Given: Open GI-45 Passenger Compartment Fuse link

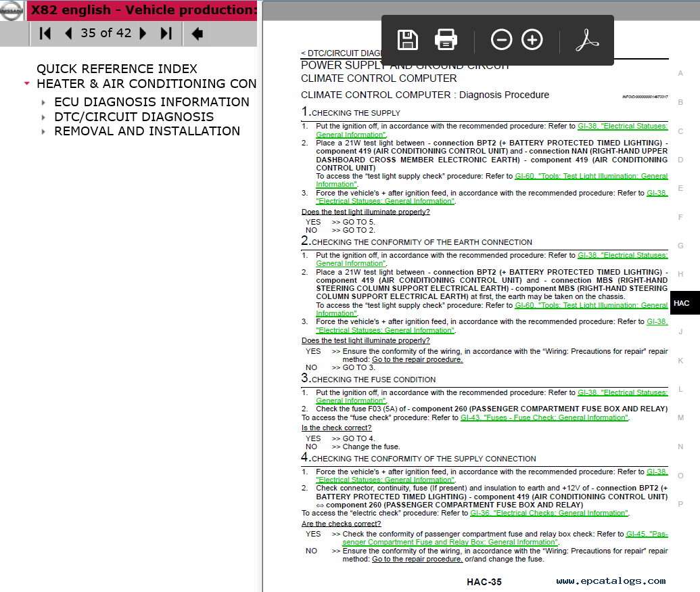Looking at the screenshot, I should (647, 534).
